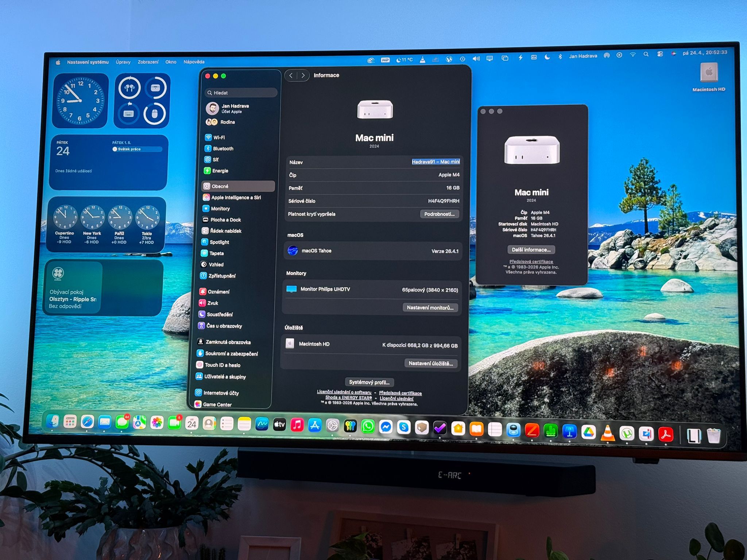Click the WhatsApp icon in dock
The height and width of the screenshot is (560, 747).
point(368,427)
